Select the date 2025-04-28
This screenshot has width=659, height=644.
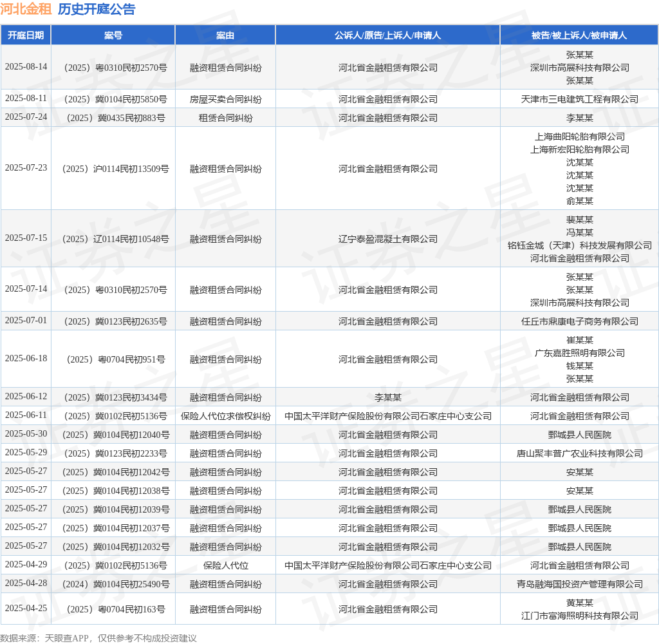click(x=26, y=583)
